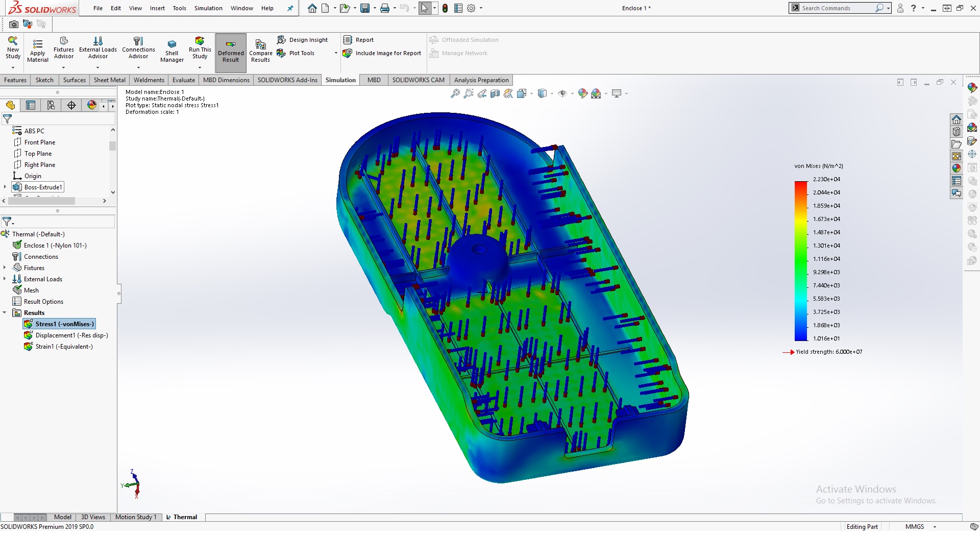Viewport: 980px width, 536px height.
Task: Open the Simulation menu
Action: pos(208,8)
